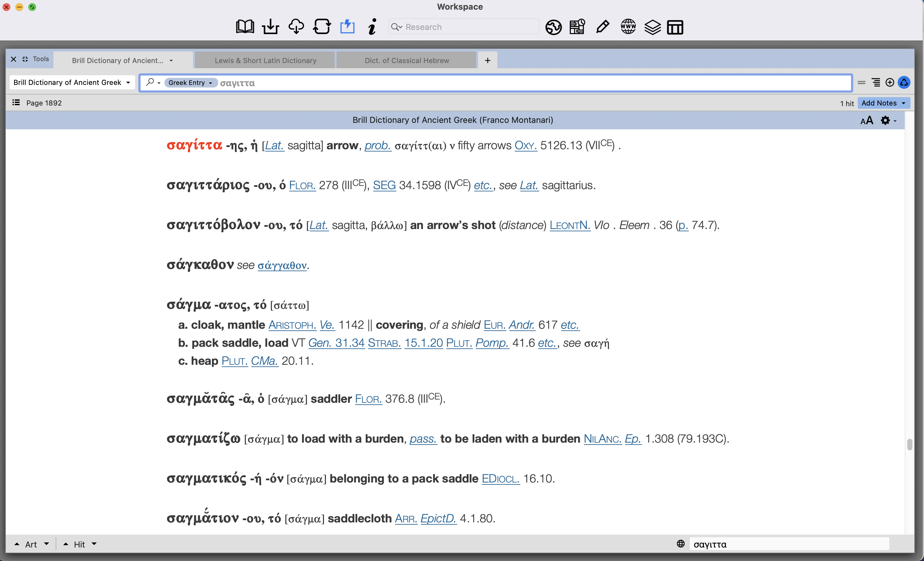Image resolution: width=924 pixels, height=561 pixels.
Task: Click the Atlas globe drawing icon
Action: [553, 27]
